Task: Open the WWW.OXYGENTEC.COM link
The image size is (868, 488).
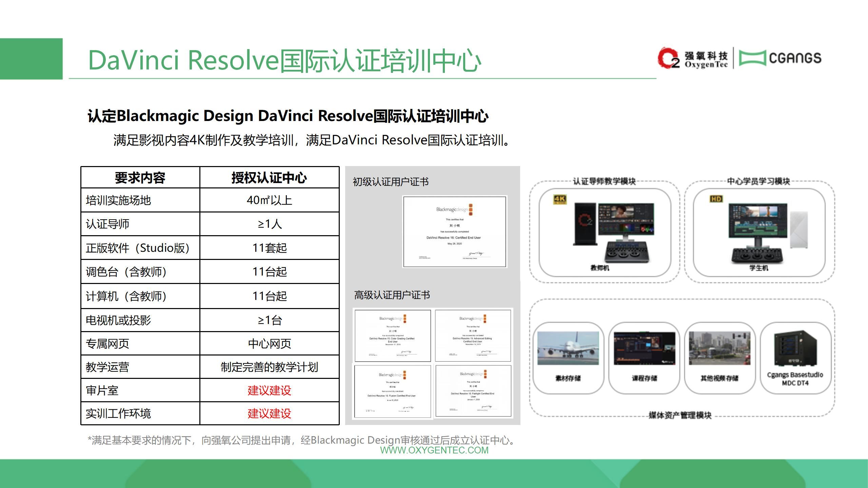Action: [434, 450]
